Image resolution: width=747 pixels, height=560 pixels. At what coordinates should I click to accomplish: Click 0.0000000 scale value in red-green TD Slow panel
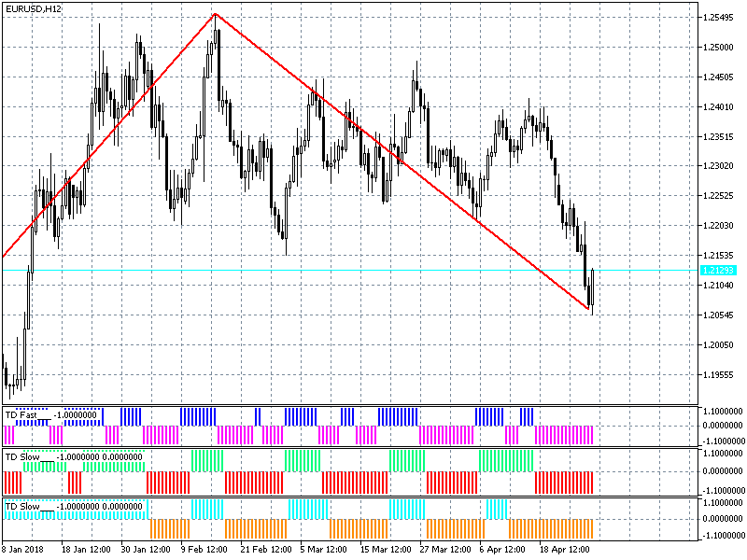click(x=723, y=471)
